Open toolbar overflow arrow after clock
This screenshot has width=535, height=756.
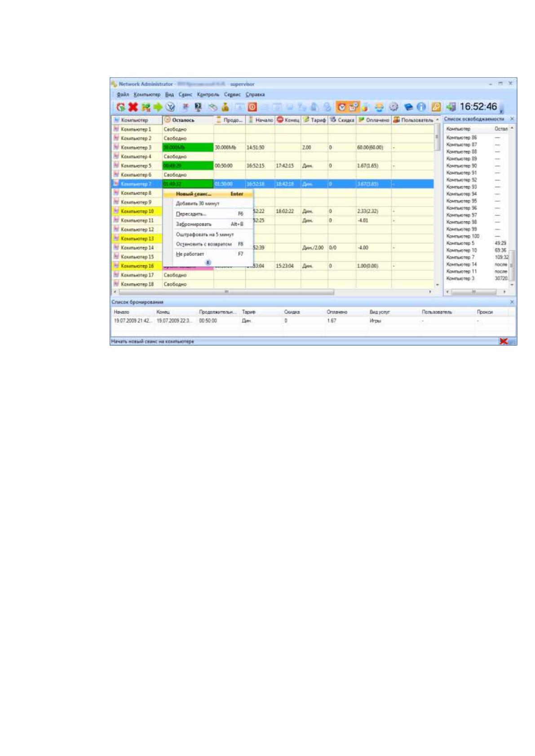coord(502,110)
